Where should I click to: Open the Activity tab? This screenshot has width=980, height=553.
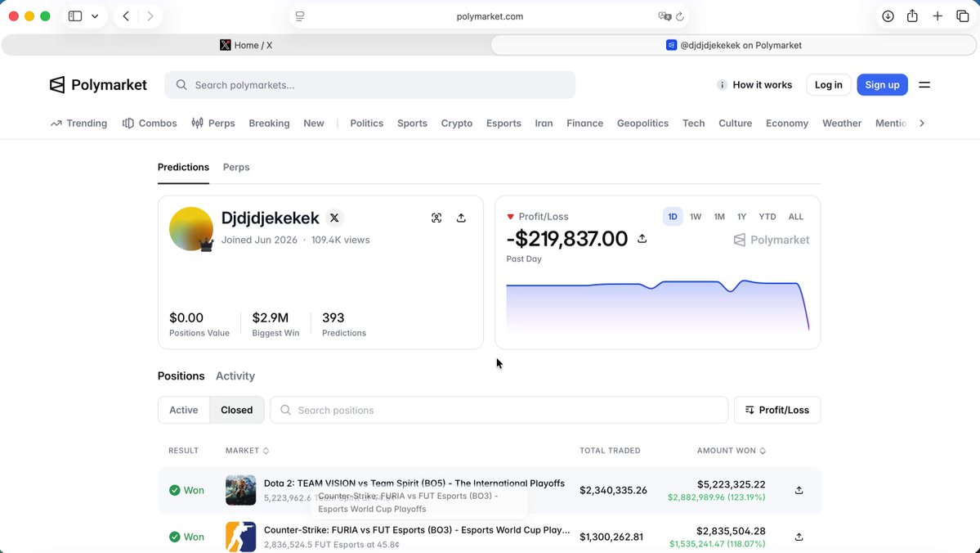pos(235,376)
